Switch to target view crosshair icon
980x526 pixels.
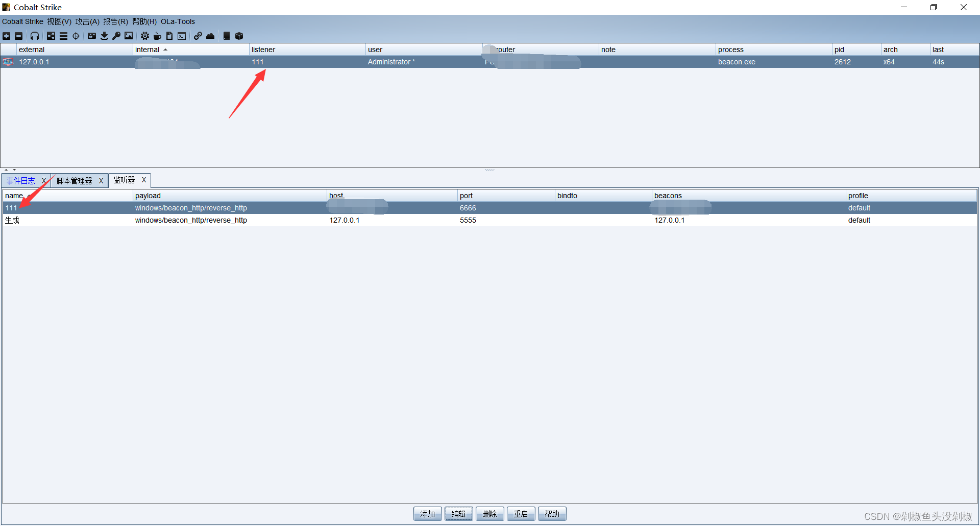(76, 36)
